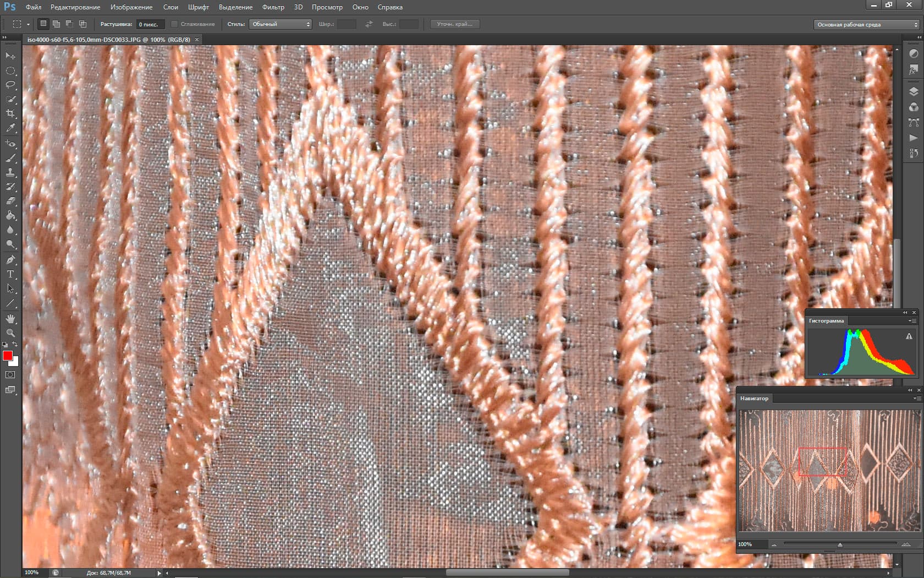Click the Растушевка value field
The image size is (924, 578).
150,24
